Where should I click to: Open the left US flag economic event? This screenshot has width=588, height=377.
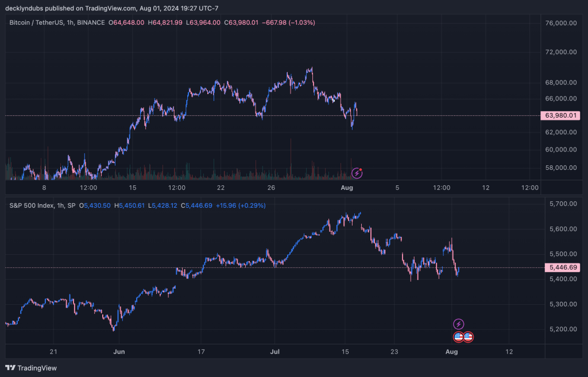(x=458, y=337)
